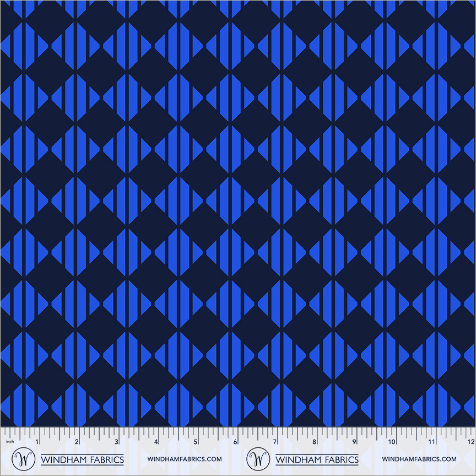Click the number 7 on the ruler
The height and width of the screenshot is (476, 476).
(275, 442)
